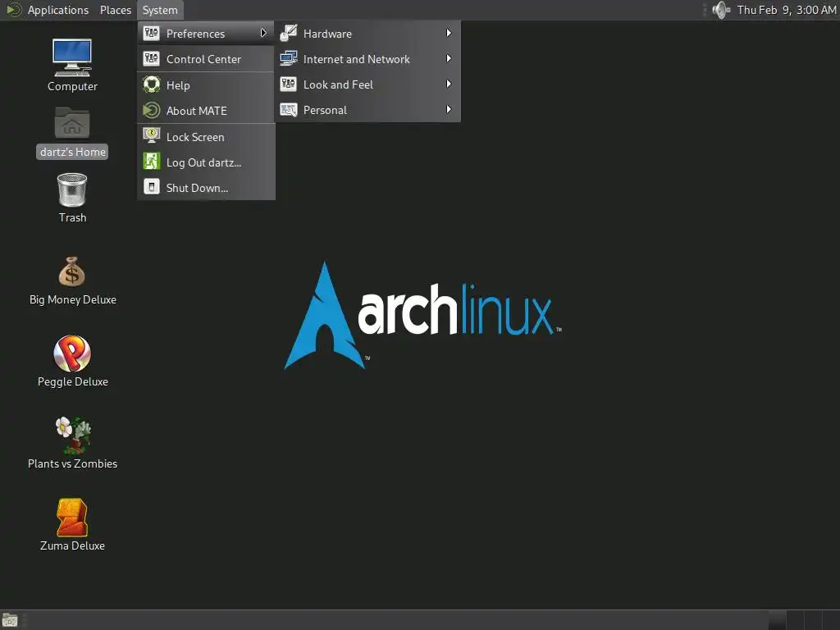Choose Log Out dartz... entry
The height and width of the screenshot is (630, 840).
coord(206,162)
